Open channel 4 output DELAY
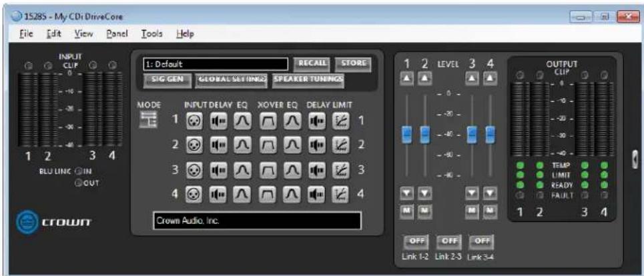Screen dimensions: 644x276 (x=315, y=193)
